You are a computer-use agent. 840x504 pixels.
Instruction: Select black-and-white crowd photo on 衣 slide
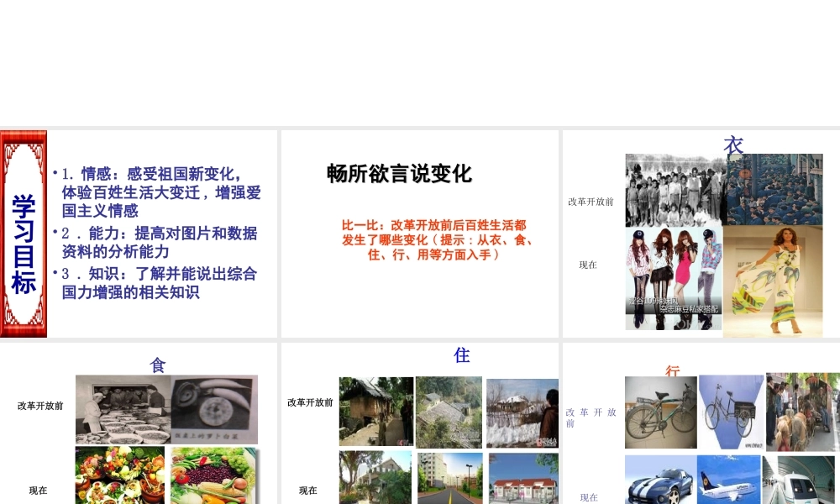676,190
